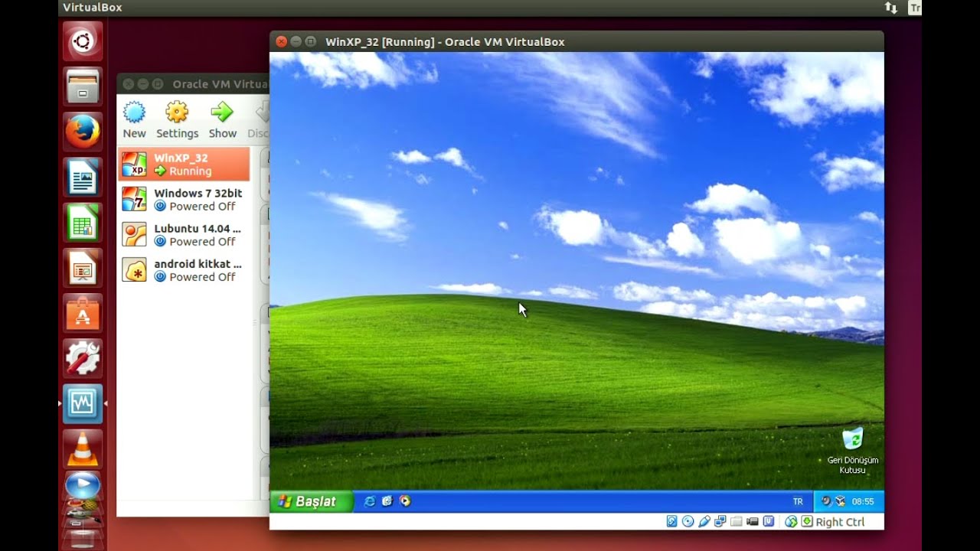Image resolution: width=980 pixels, height=551 pixels.
Task: Launch LibreOffice Impress from the launcher
Action: pyautogui.click(x=83, y=267)
